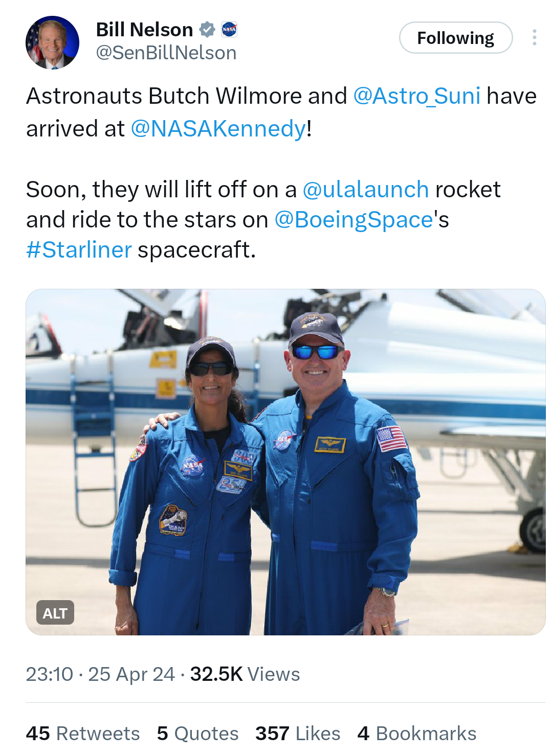Show the image ALT description
The height and width of the screenshot is (756, 552).
(x=55, y=612)
